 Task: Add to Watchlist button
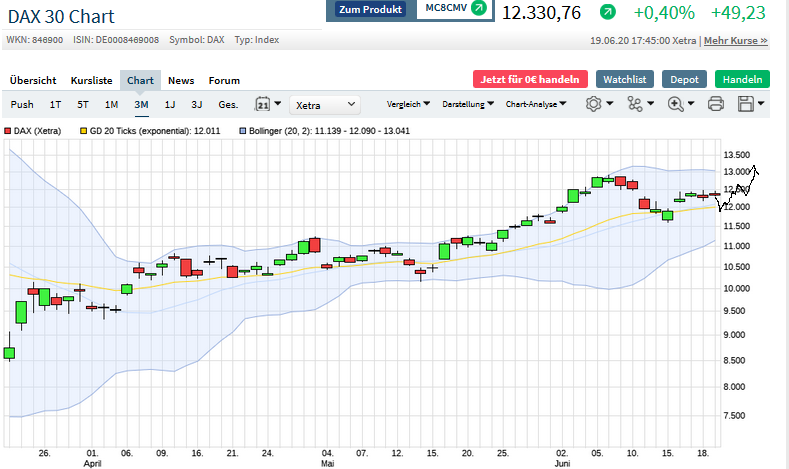pyautogui.click(x=625, y=79)
